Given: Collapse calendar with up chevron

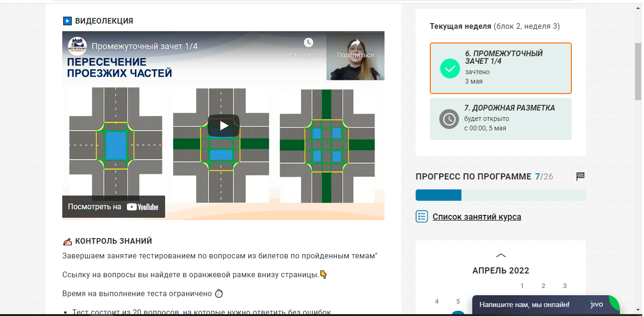Looking at the screenshot, I should (x=501, y=256).
